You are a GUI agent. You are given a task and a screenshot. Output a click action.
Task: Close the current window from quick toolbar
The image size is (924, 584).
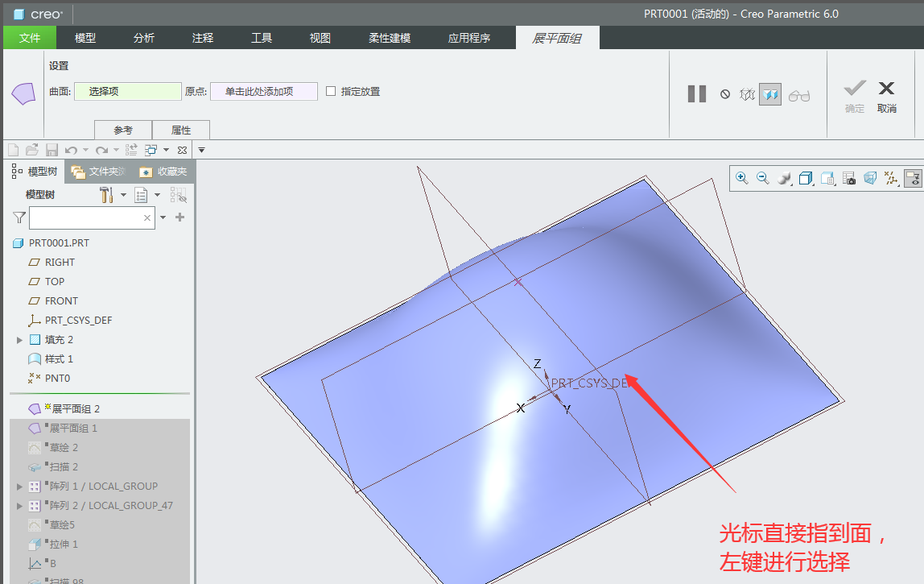click(x=182, y=150)
